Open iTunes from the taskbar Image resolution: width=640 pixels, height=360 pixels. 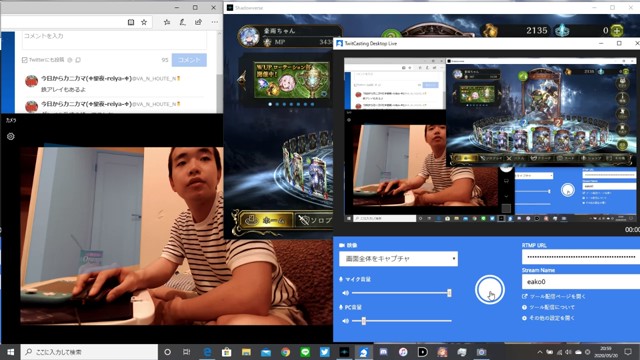coord(403,352)
